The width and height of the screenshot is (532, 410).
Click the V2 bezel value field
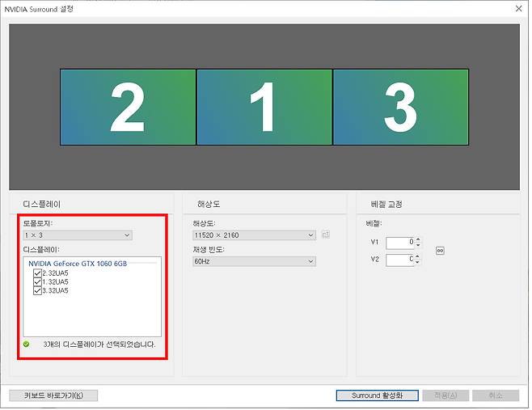tap(399, 260)
